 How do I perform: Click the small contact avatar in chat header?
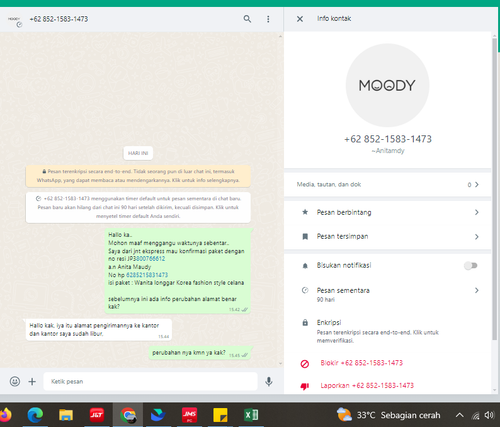tap(14, 21)
